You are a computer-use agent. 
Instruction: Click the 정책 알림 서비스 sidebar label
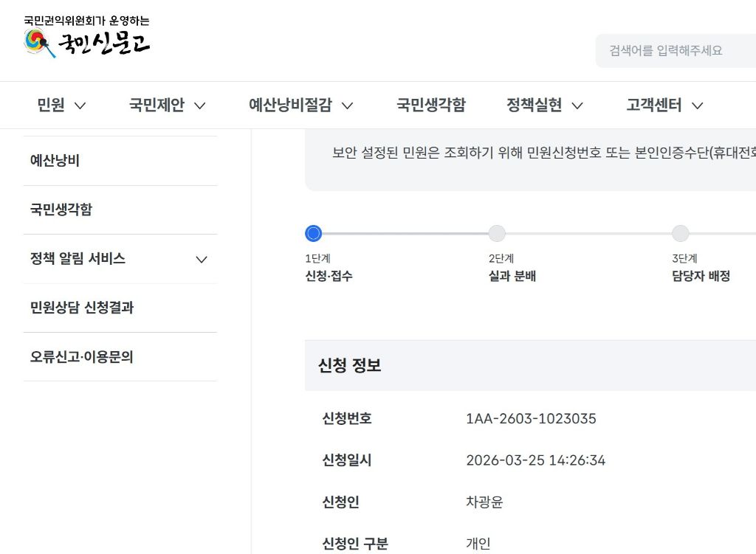(x=78, y=259)
